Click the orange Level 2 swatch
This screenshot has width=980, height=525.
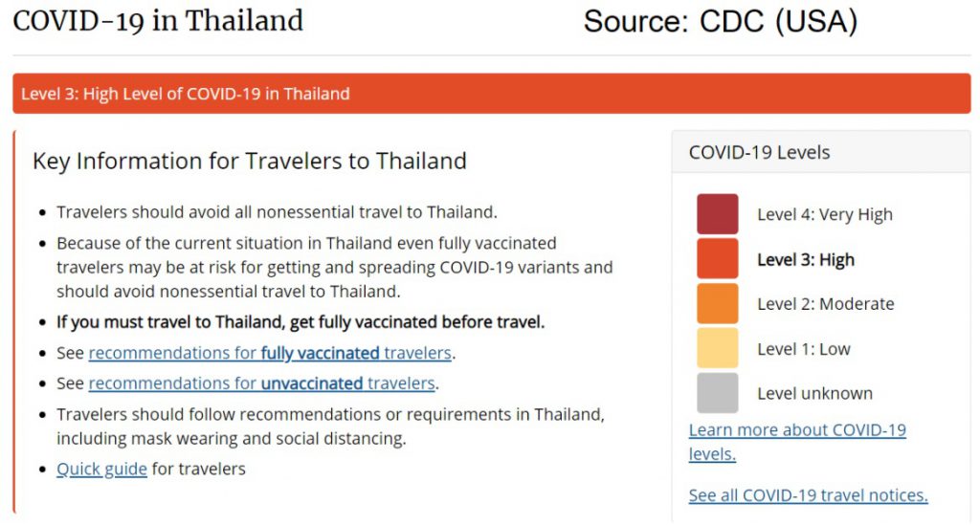coord(718,303)
